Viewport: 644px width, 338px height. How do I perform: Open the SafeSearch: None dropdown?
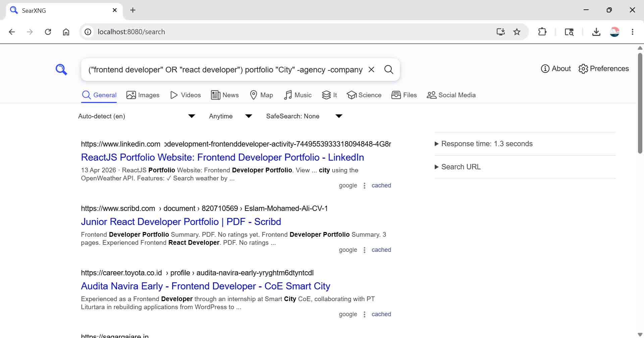point(304,116)
